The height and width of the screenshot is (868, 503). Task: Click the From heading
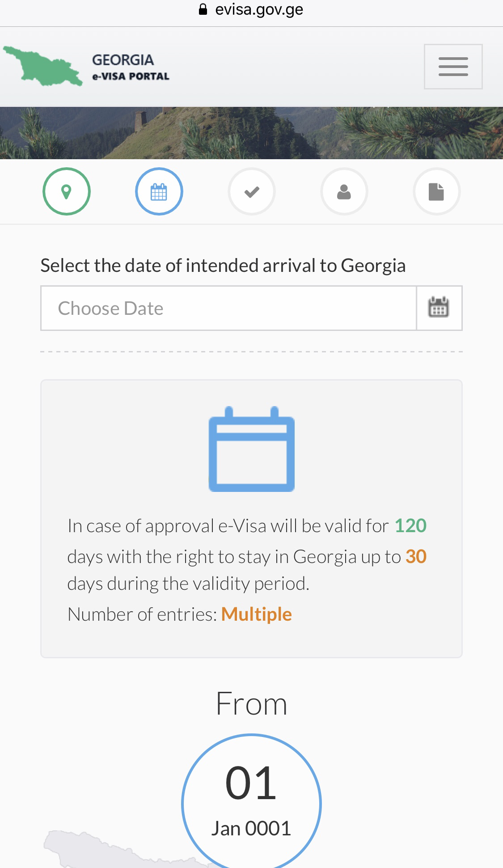click(251, 703)
